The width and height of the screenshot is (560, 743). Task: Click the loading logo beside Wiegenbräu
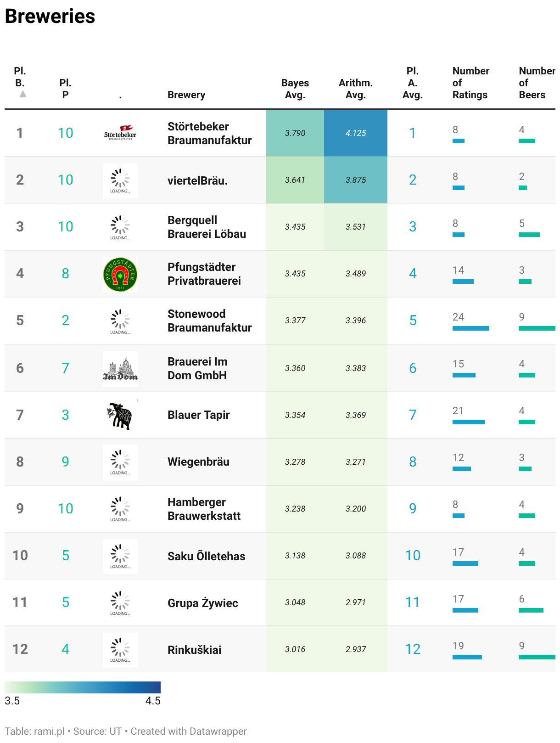[x=120, y=462]
